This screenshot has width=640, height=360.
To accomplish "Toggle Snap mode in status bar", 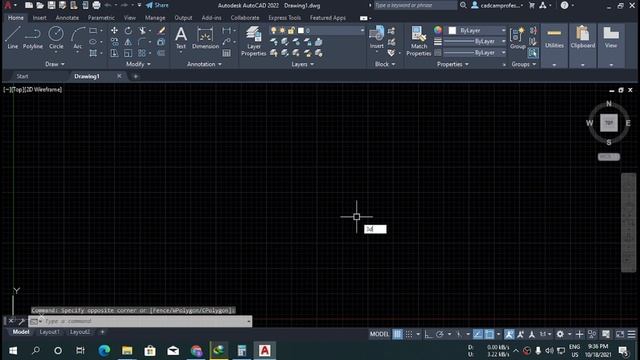I will [409, 334].
